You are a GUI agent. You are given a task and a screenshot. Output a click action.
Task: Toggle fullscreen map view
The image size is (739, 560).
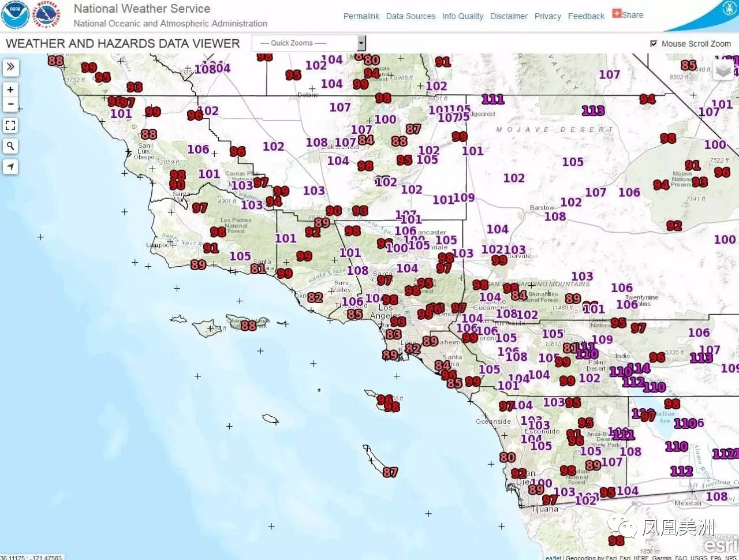[10, 125]
